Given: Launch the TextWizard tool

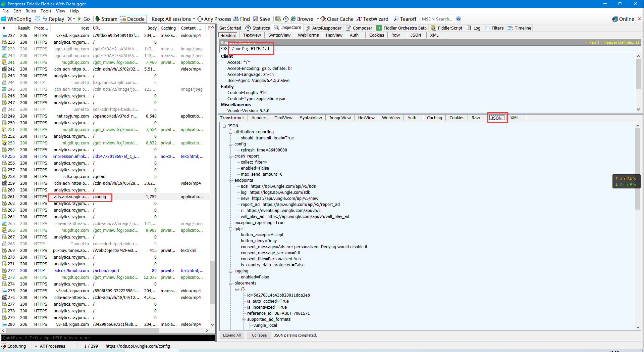Looking at the screenshot, I should coord(372,19).
